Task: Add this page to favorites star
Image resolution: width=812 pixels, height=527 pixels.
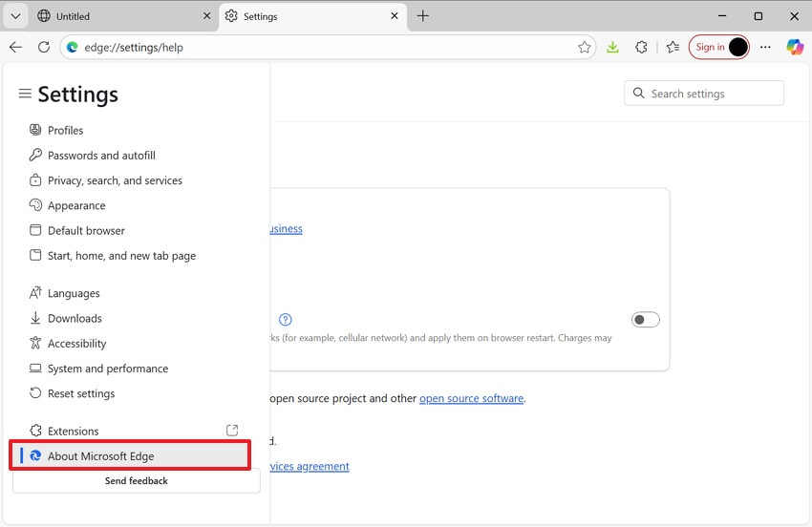Action: tap(584, 47)
